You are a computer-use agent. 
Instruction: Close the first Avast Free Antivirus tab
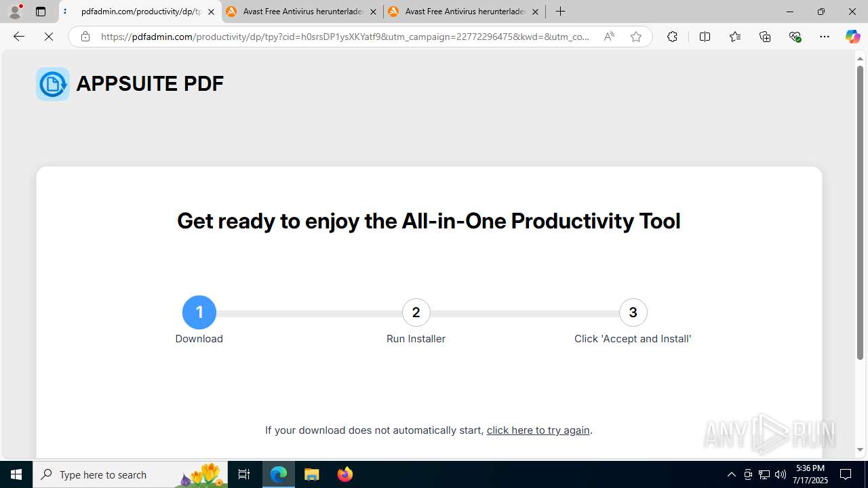373,12
